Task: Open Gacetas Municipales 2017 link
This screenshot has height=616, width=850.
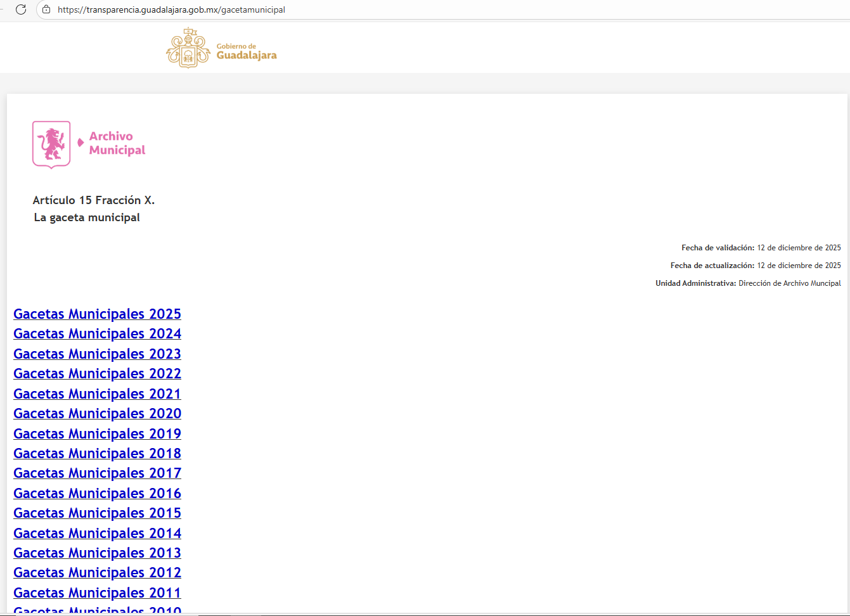Action: [97, 473]
